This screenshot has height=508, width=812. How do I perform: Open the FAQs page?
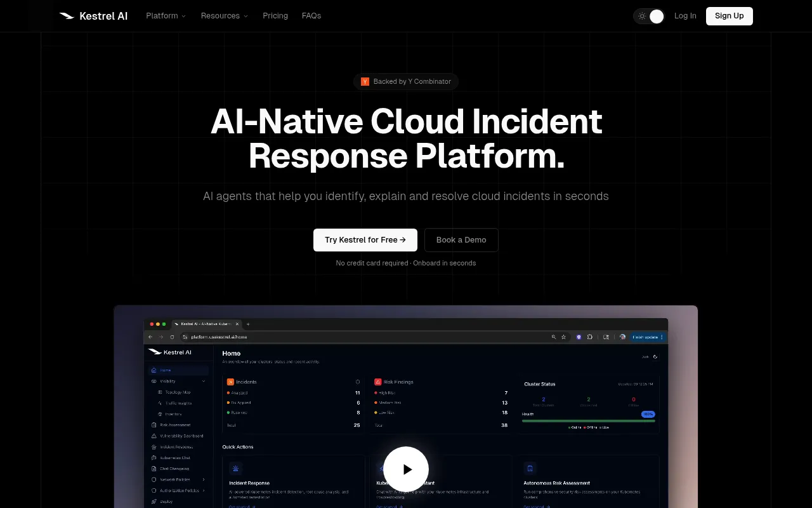(x=311, y=16)
